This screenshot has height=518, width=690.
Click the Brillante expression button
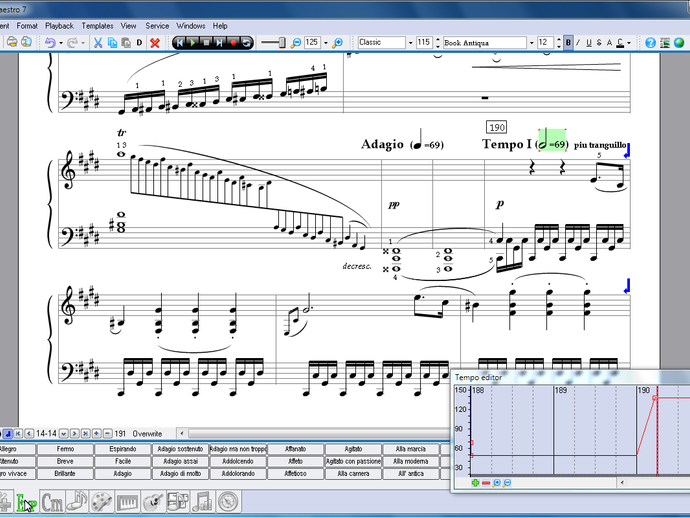click(65, 474)
